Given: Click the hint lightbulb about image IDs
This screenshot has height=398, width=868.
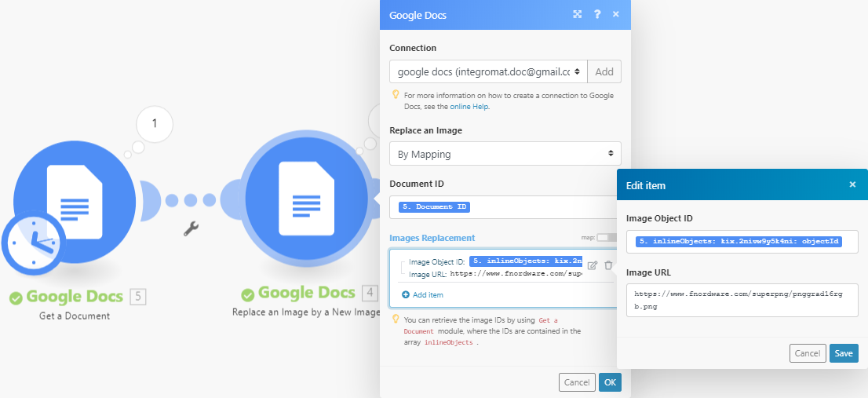Looking at the screenshot, I should point(396,319).
